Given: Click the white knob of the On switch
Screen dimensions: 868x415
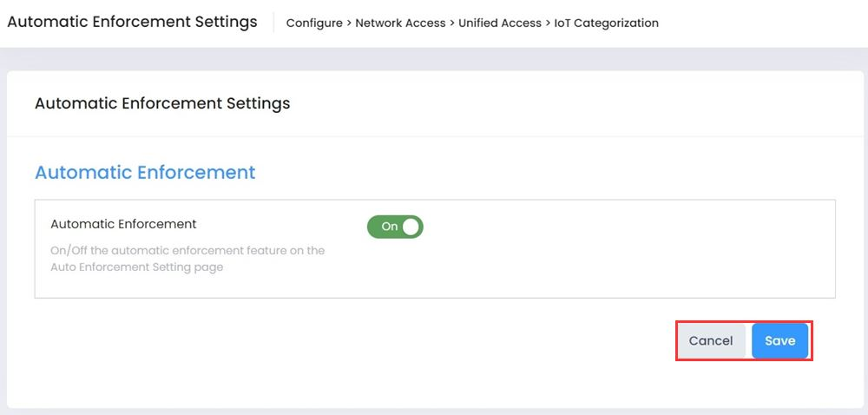Looking at the screenshot, I should click(411, 227).
